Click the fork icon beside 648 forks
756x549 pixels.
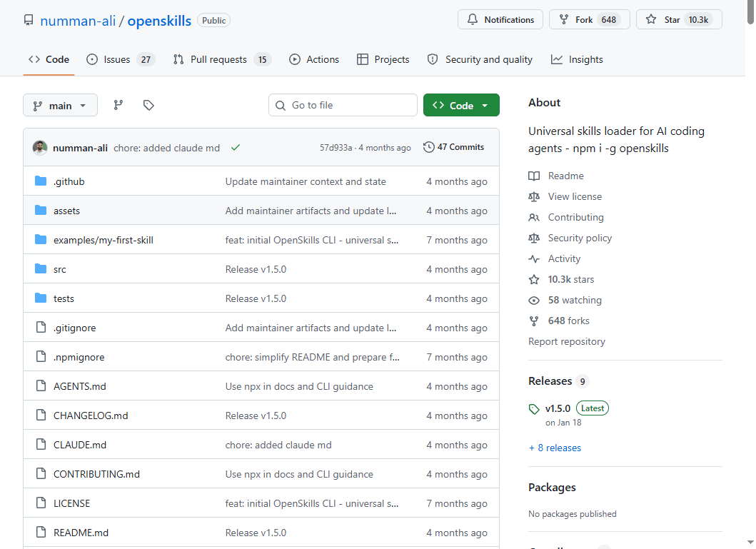(x=534, y=321)
